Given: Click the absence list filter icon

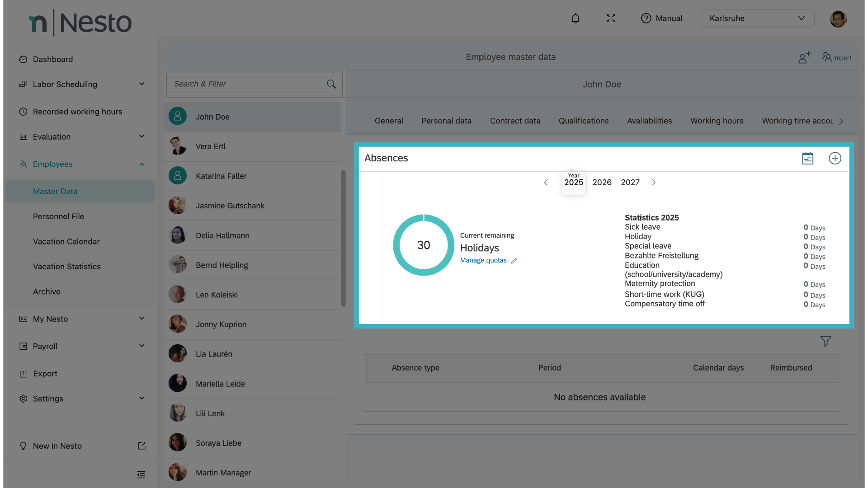Looking at the screenshot, I should tap(826, 341).
